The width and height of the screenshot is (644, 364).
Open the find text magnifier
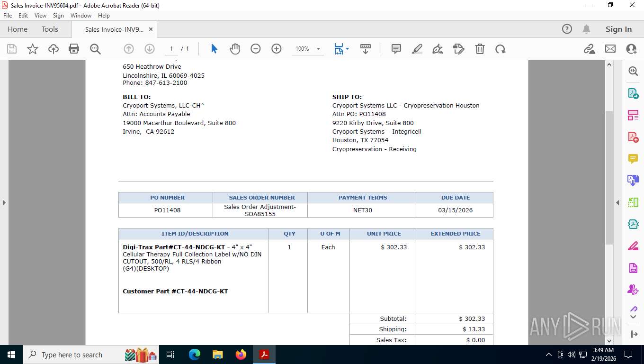[x=95, y=49]
